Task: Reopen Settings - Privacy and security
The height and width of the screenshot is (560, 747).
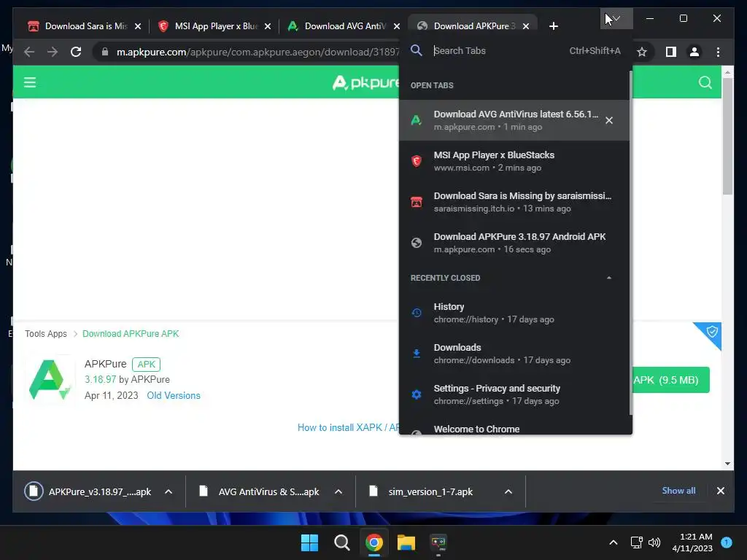Action: tap(514, 394)
